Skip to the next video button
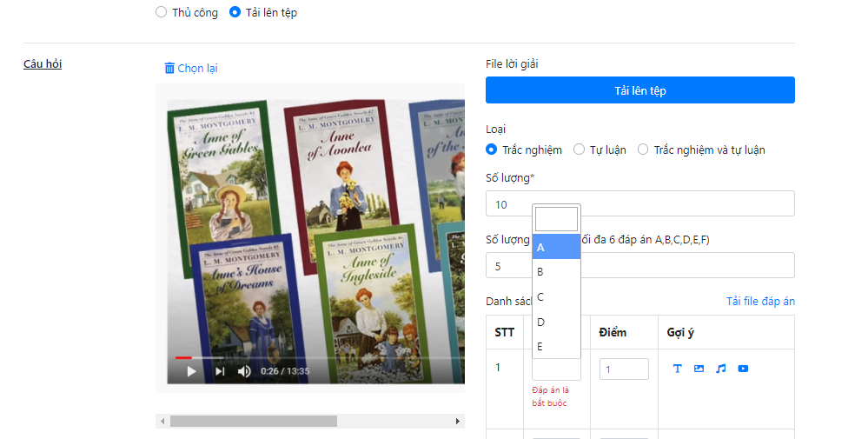This screenshot has height=439, width=868. 220,371
